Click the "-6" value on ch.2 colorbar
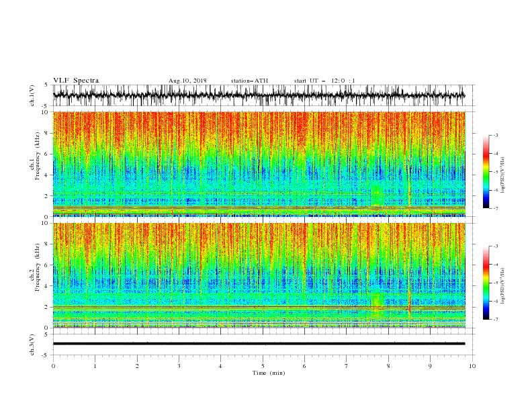The image size is (532, 411). click(495, 301)
